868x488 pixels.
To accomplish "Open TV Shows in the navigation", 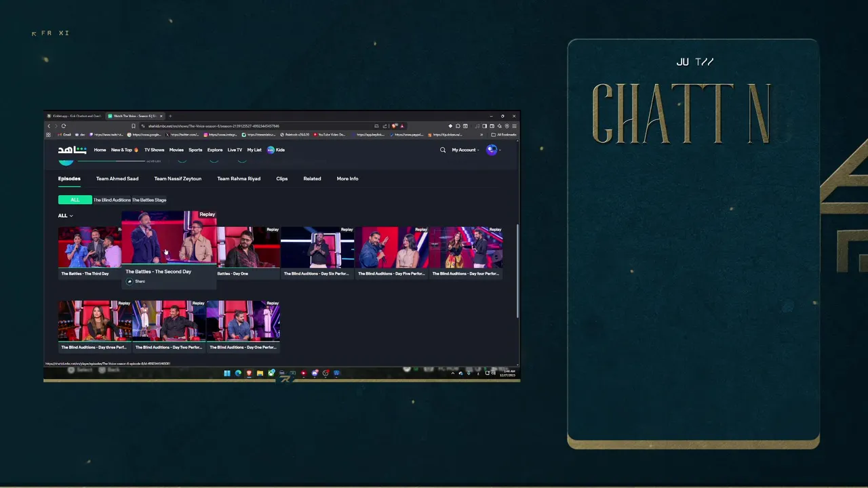I will [x=154, y=150].
